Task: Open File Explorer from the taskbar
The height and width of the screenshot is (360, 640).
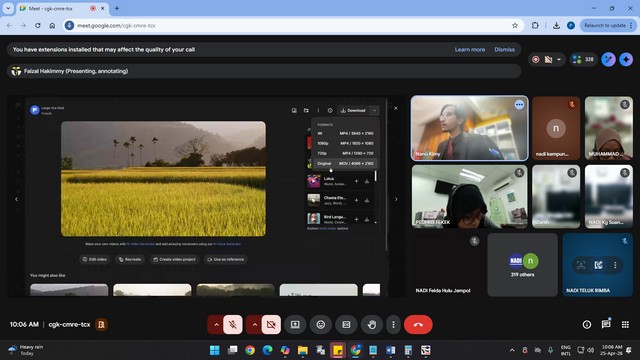Action: [302, 350]
